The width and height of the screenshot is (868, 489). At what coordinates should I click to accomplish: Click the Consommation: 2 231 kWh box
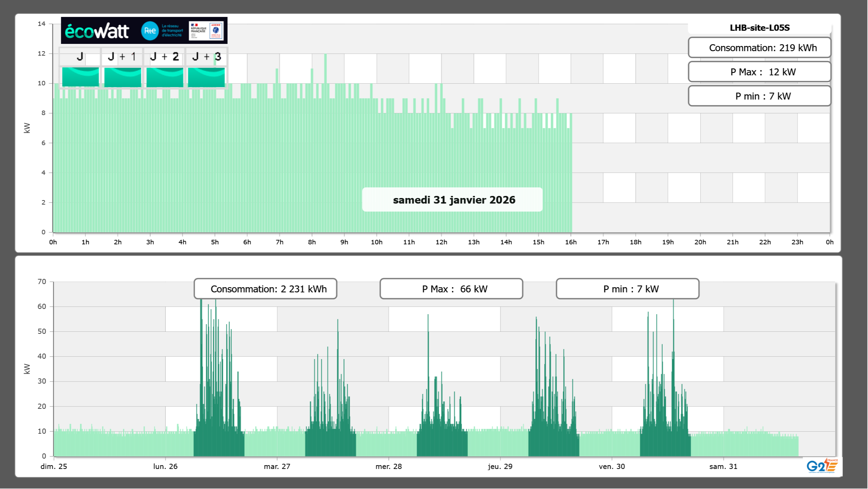point(265,289)
